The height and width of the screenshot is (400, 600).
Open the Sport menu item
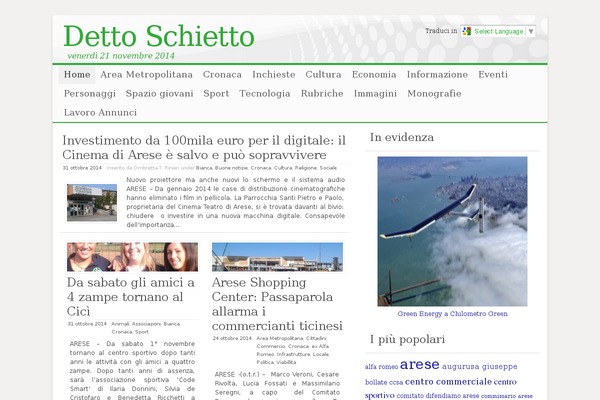pyautogui.click(x=216, y=94)
